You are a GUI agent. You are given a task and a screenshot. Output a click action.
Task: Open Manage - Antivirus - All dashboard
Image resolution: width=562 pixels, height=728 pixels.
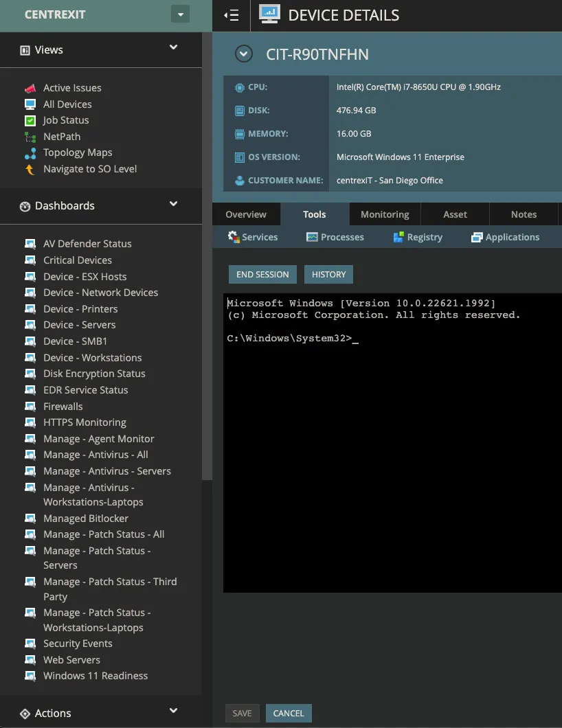(95, 455)
